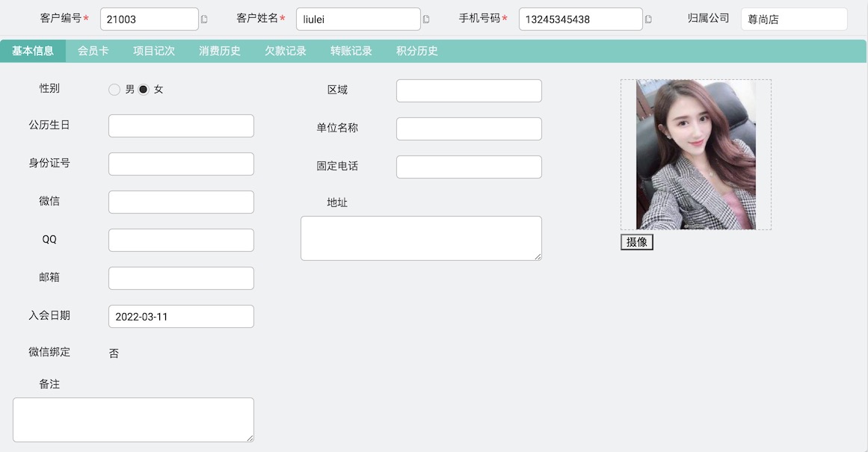
Task: Select the 男 gender radio button
Action: coord(114,90)
